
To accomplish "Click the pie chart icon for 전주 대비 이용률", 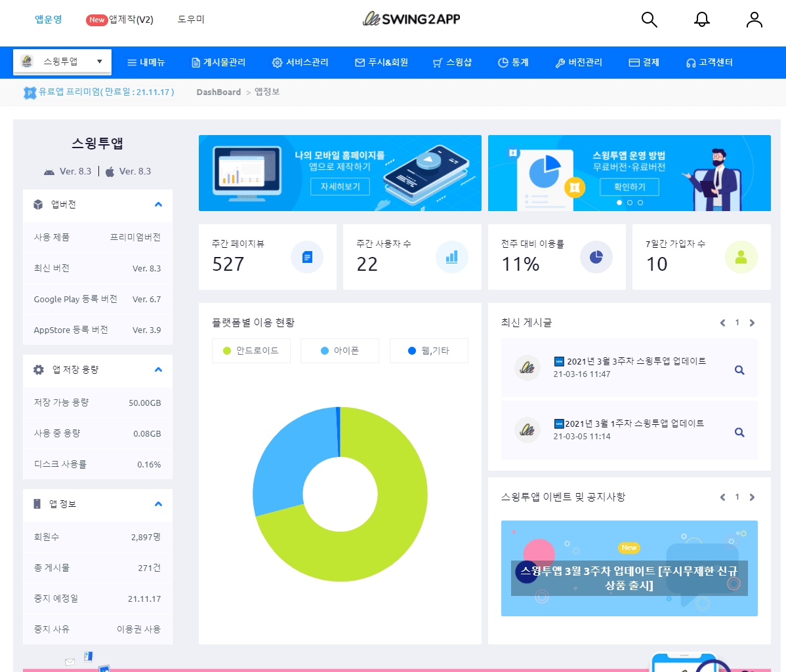I will point(596,257).
